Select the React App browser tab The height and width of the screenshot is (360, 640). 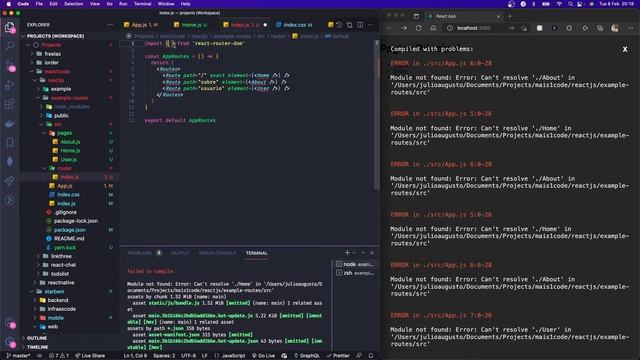click(x=463, y=16)
